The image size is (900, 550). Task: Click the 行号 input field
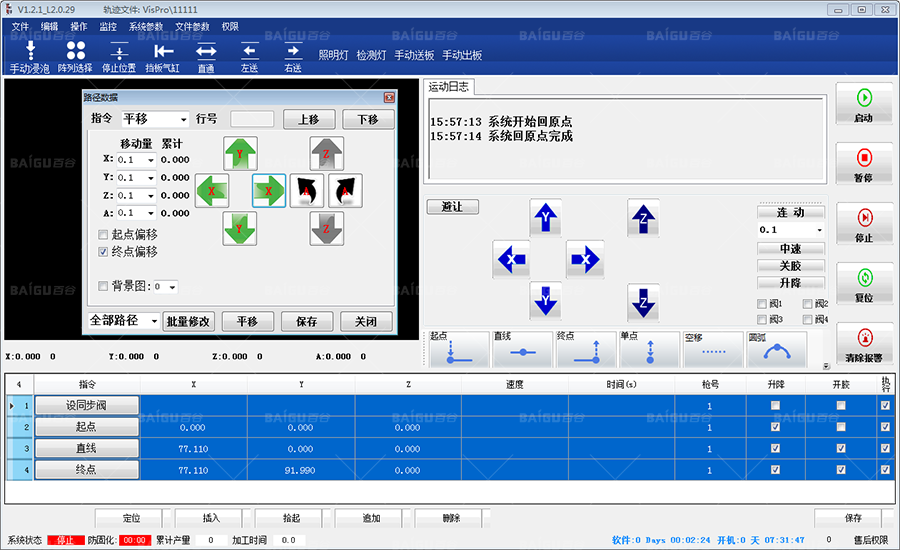pos(252,119)
